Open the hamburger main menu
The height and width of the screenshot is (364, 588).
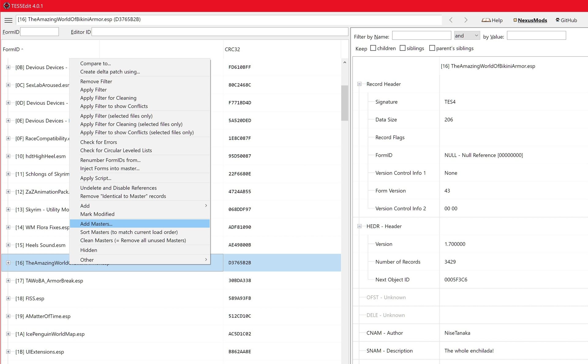point(9,20)
